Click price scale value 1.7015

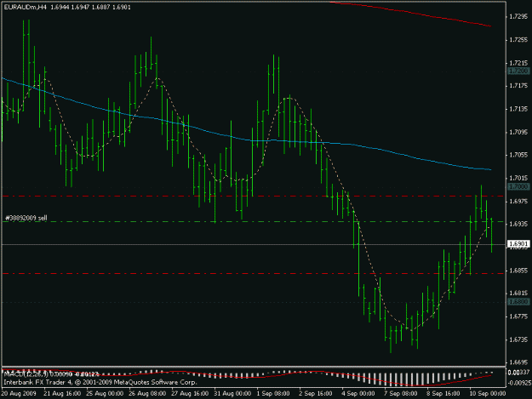coord(518,178)
